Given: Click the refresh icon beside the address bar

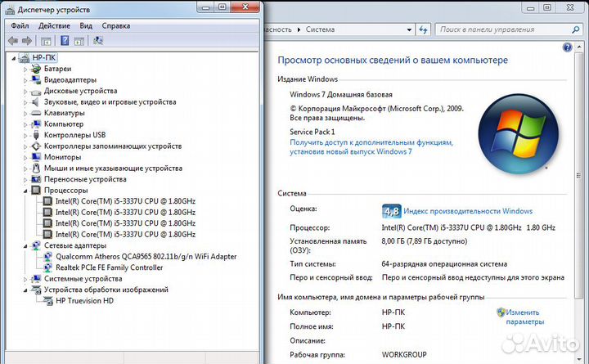Looking at the screenshot, I should (x=424, y=29).
